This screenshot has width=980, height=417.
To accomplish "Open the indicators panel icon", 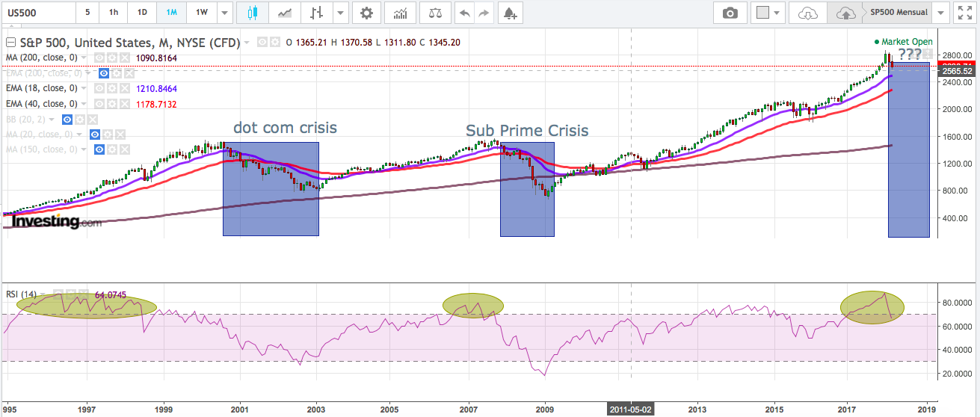I will coord(400,13).
